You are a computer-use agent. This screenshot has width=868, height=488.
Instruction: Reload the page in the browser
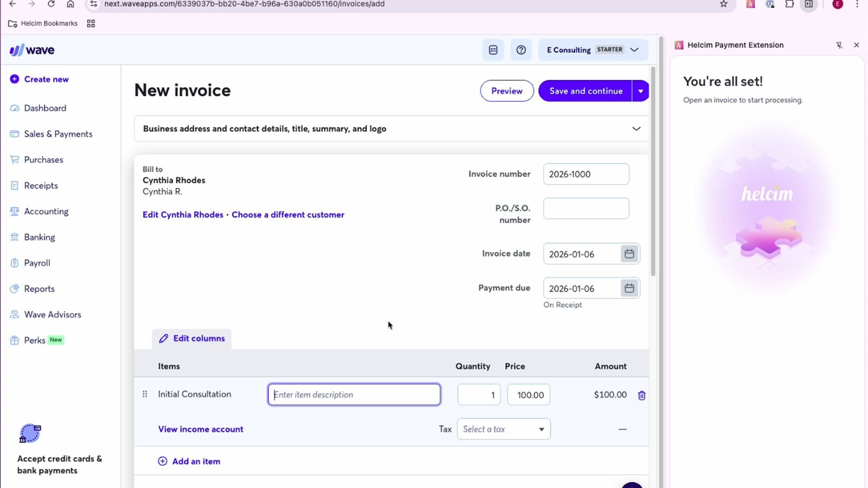coord(51,4)
